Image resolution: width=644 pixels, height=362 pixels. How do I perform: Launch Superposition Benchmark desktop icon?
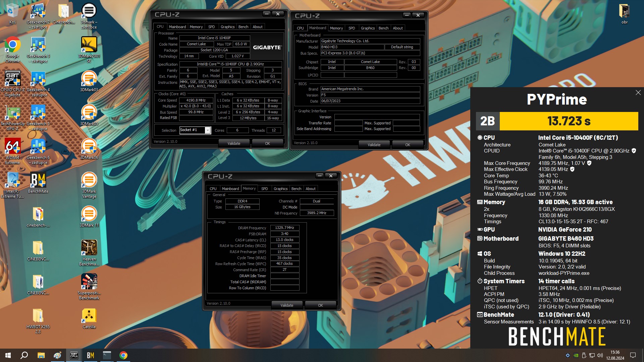pos(89,287)
